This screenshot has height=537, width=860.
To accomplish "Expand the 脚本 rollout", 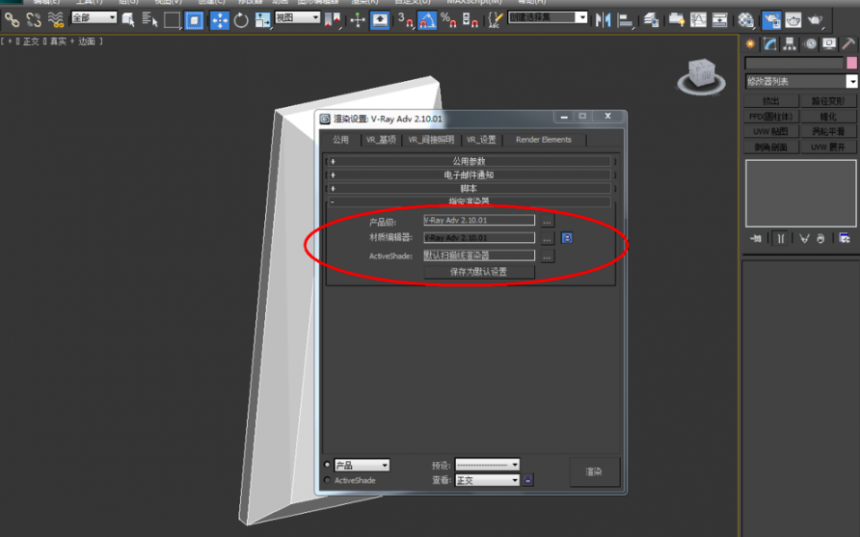I will pyautogui.click(x=469, y=189).
